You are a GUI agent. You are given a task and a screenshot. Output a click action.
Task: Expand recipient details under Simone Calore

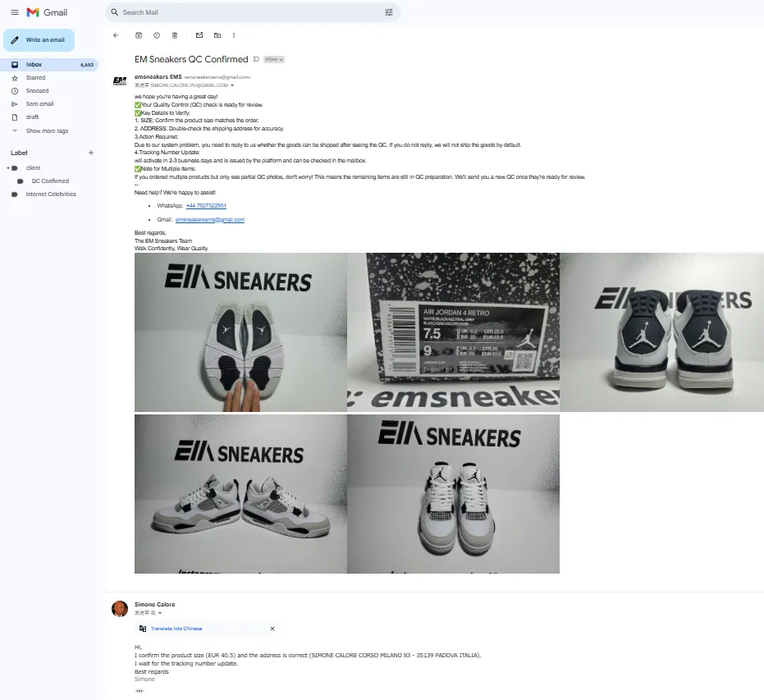coord(160,613)
